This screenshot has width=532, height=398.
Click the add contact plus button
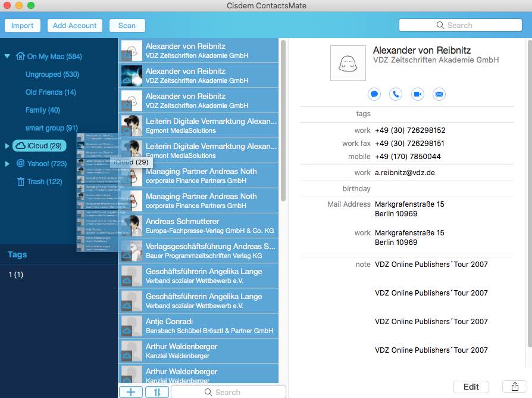point(131,391)
